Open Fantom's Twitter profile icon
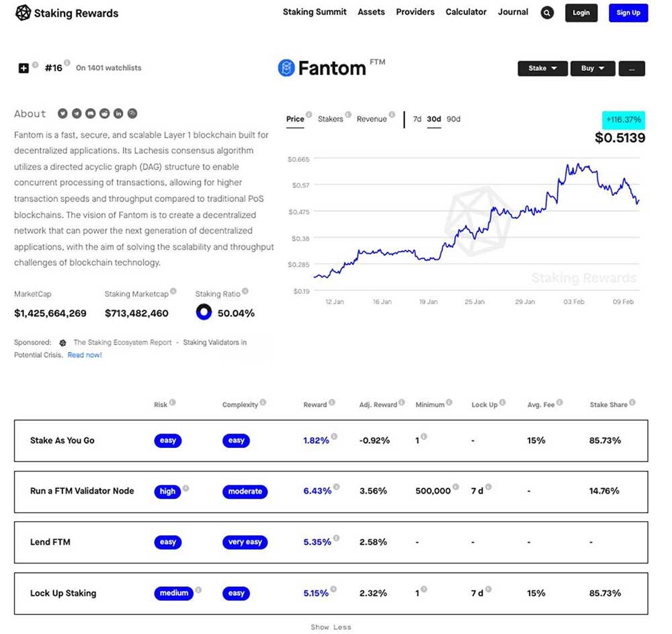672x634 pixels. click(62, 114)
